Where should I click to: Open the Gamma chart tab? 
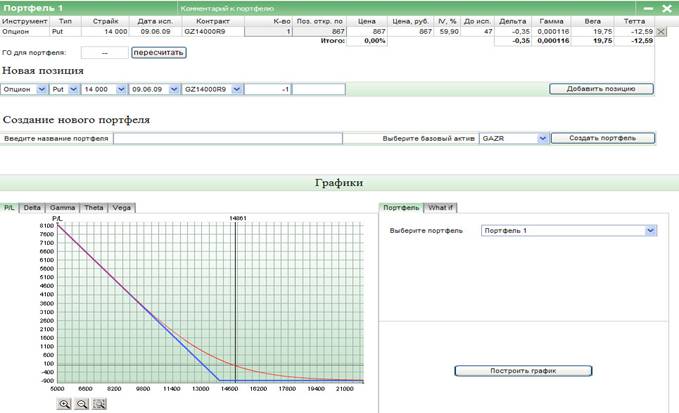coord(62,208)
